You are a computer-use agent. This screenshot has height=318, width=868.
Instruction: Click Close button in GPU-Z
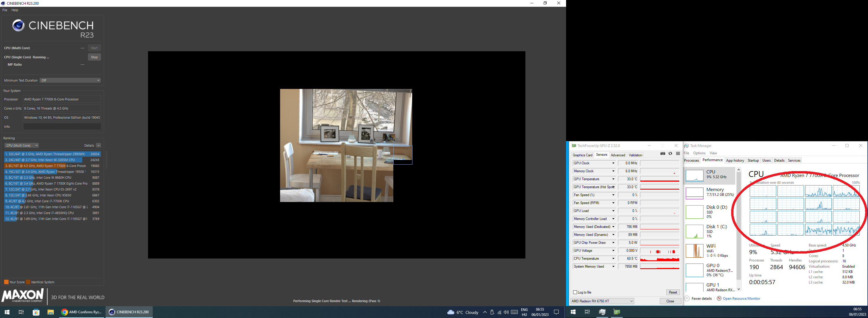(670, 301)
